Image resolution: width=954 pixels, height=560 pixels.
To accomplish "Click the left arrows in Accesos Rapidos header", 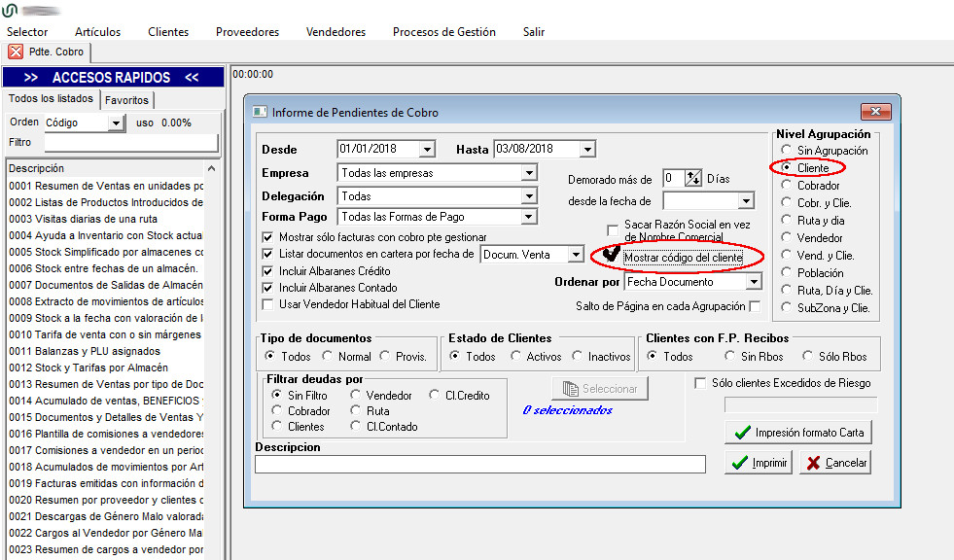I will [x=192, y=78].
